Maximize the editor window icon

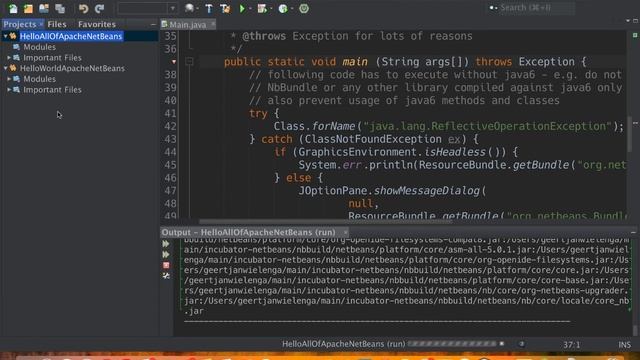(x=636, y=21)
